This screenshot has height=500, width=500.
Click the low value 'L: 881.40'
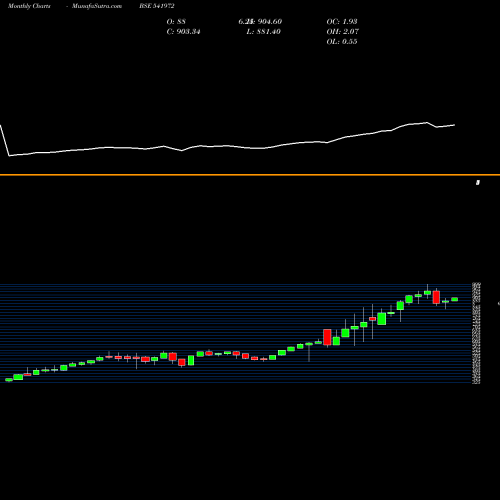[x=263, y=32]
